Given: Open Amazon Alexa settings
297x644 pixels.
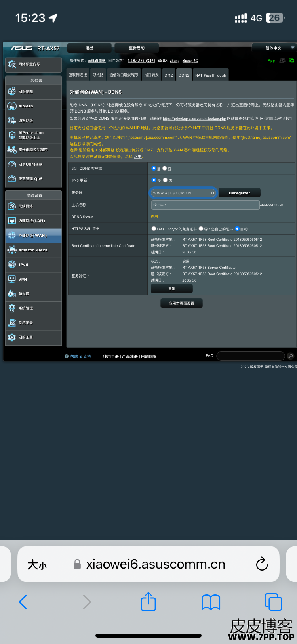Looking at the screenshot, I should (34, 250).
